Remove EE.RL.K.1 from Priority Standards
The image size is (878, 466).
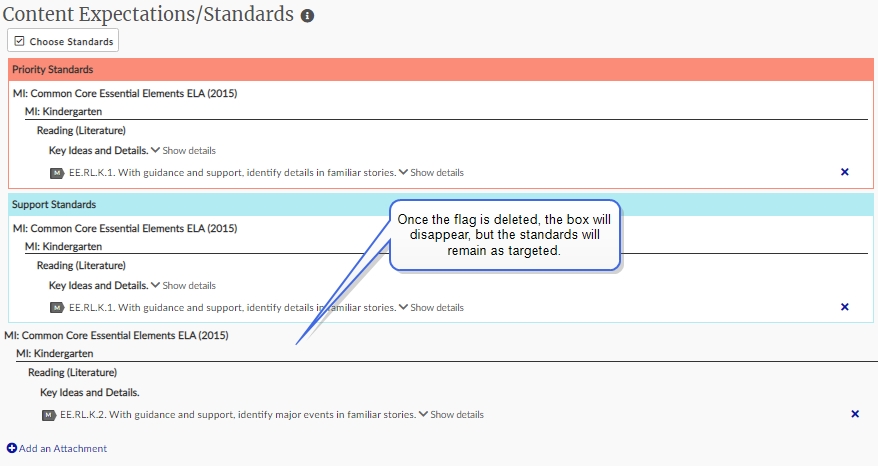[844, 172]
